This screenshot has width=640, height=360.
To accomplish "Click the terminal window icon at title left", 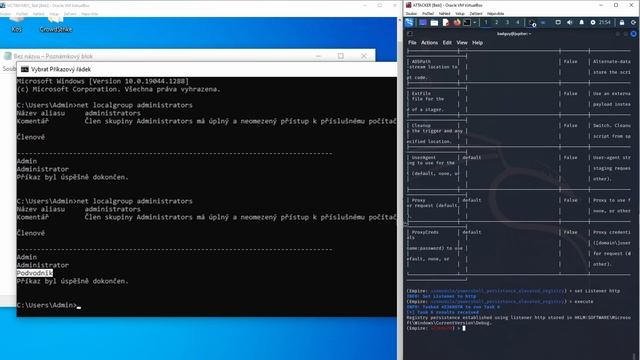I will [x=410, y=34].
